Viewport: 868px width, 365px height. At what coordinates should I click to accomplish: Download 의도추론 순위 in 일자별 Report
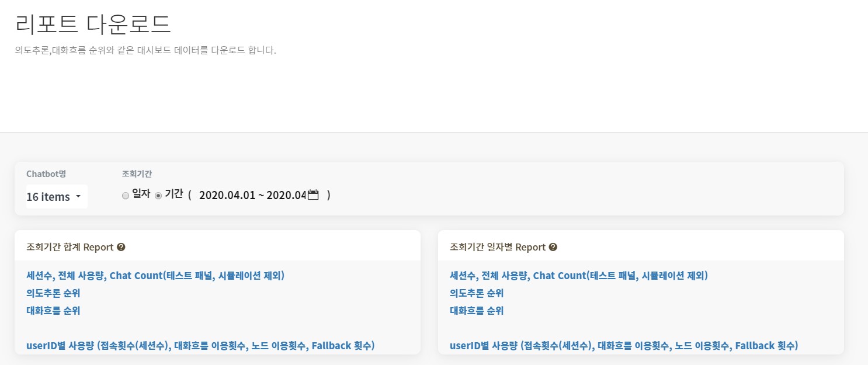[477, 293]
